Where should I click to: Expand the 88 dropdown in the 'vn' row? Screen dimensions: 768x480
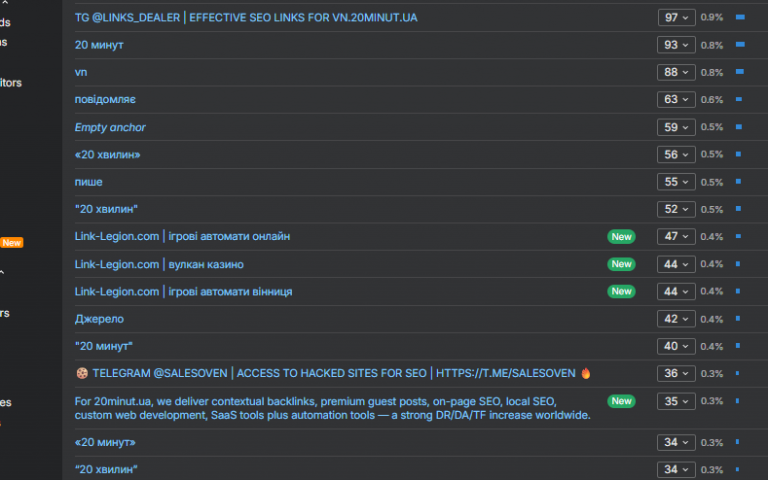(676, 72)
